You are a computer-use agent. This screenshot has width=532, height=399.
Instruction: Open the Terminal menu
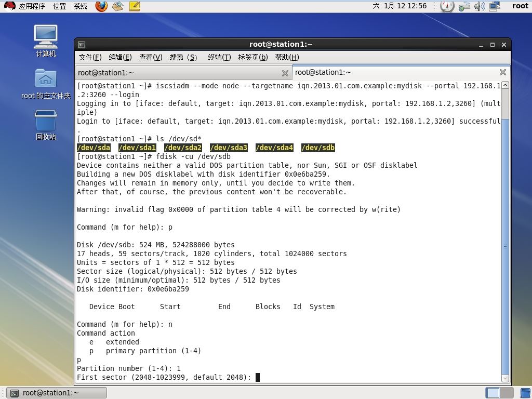click(219, 57)
